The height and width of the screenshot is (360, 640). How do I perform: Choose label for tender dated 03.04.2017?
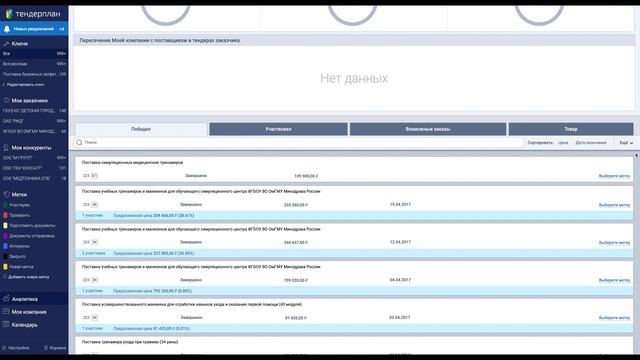(x=614, y=318)
